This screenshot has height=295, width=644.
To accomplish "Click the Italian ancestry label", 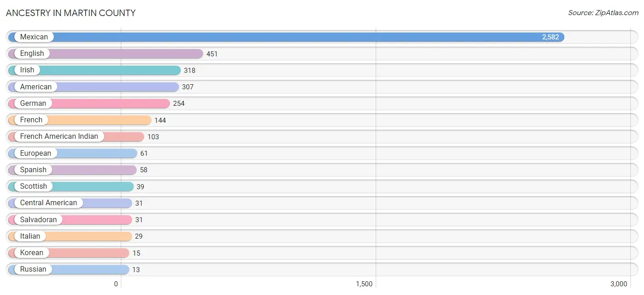I will tap(30, 236).
